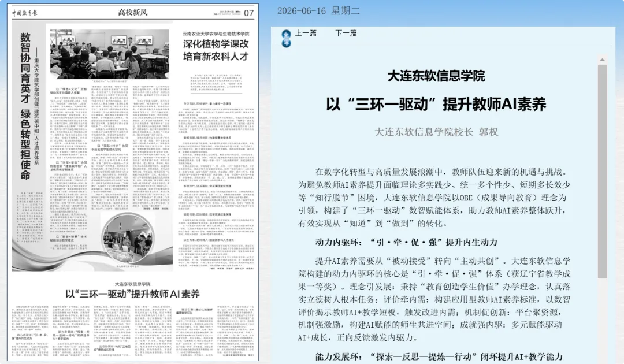Go to previous article via 上一篇
The image size is (624, 364).
click(x=306, y=33)
